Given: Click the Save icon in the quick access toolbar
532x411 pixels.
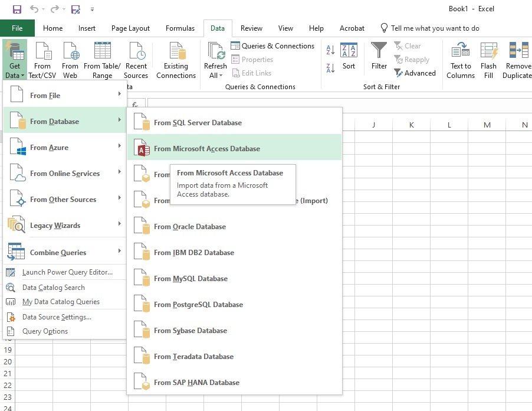Looking at the screenshot, I should pos(17,9).
